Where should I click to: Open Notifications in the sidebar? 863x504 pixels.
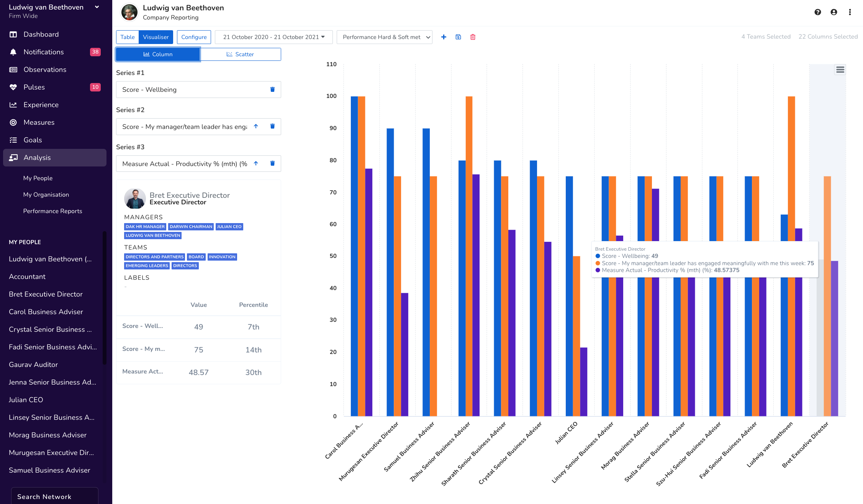click(44, 52)
